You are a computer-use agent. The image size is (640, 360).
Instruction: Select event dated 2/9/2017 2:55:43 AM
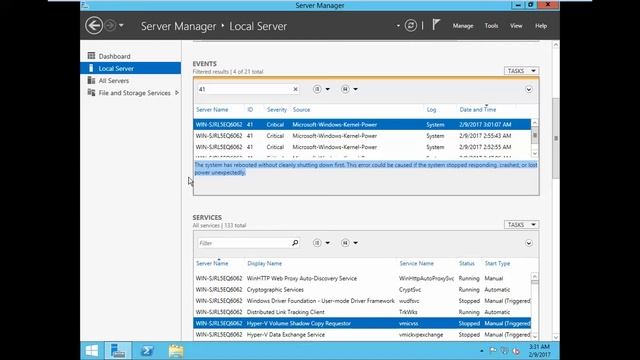(x=362, y=136)
